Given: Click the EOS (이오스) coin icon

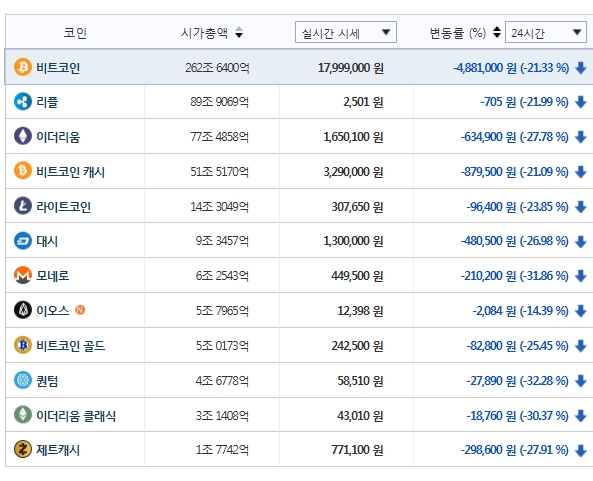Looking at the screenshot, I should point(23,310).
